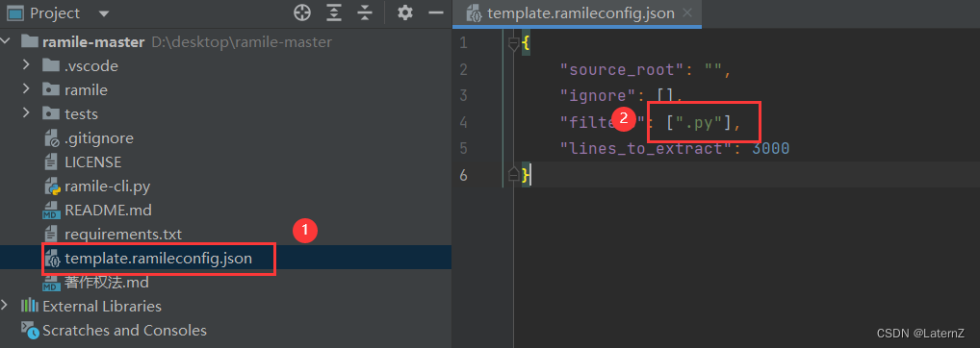Click the .gitignore file icon

[51, 137]
